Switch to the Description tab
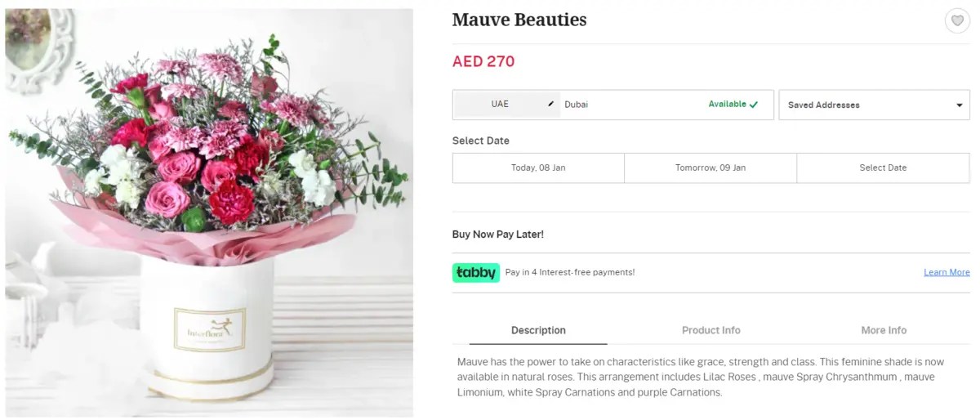 tap(538, 330)
